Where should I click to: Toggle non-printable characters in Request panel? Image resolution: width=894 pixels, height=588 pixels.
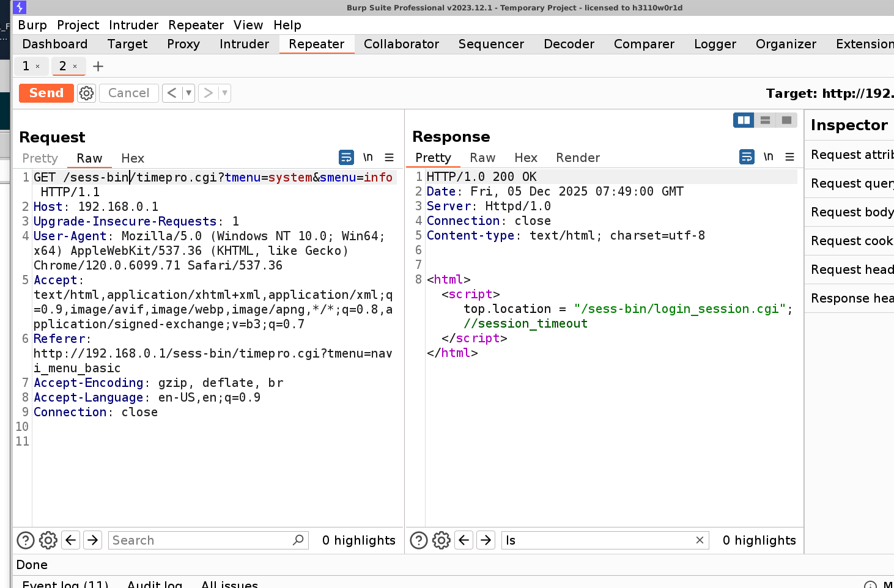point(368,158)
